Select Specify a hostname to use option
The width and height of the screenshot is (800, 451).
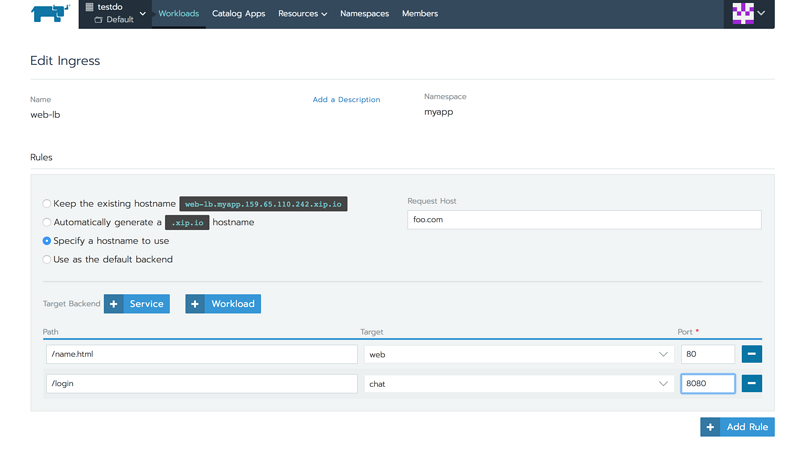(47, 241)
